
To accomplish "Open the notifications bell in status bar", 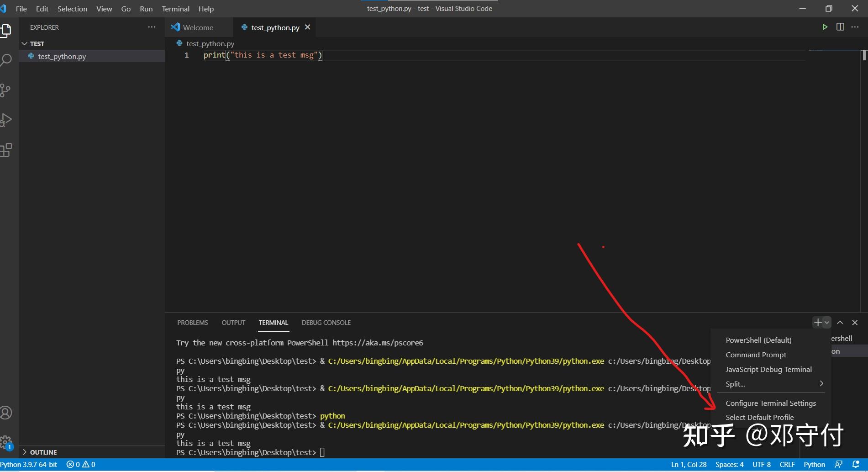I will [x=856, y=465].
